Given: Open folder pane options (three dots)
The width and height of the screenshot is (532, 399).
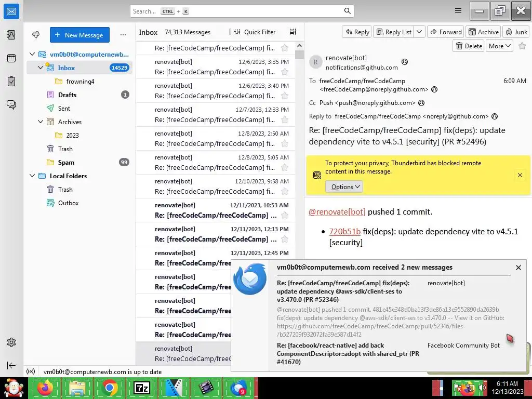Looking at the screenshot, I should (x=123, y=35).
